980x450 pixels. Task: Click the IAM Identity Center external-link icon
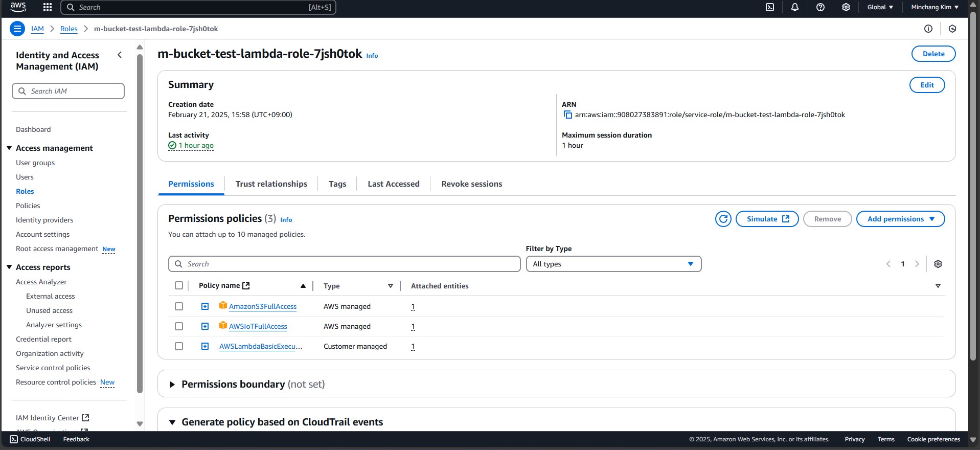[85, 418]
